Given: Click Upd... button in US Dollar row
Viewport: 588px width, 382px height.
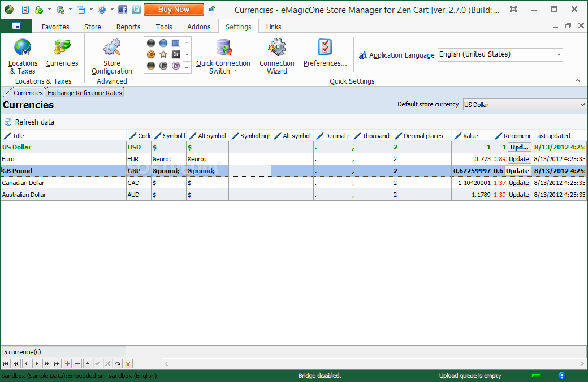Looking at the screenshot, I should click(520, 147).
